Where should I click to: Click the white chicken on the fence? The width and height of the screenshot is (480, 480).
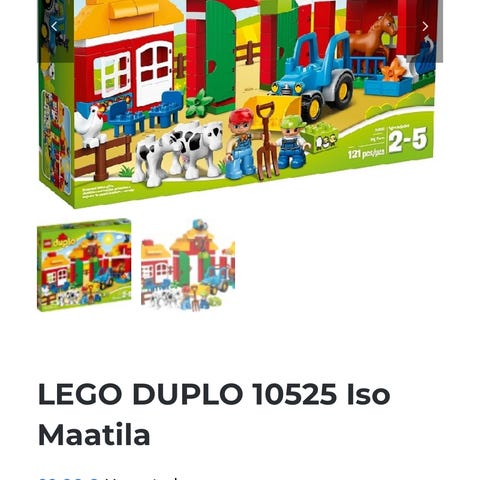(90, 125)
